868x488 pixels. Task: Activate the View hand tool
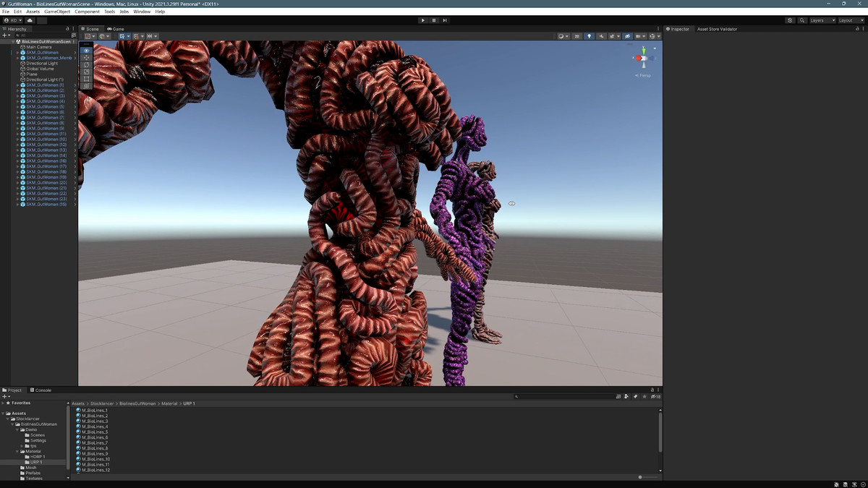(x=86, y=51)
